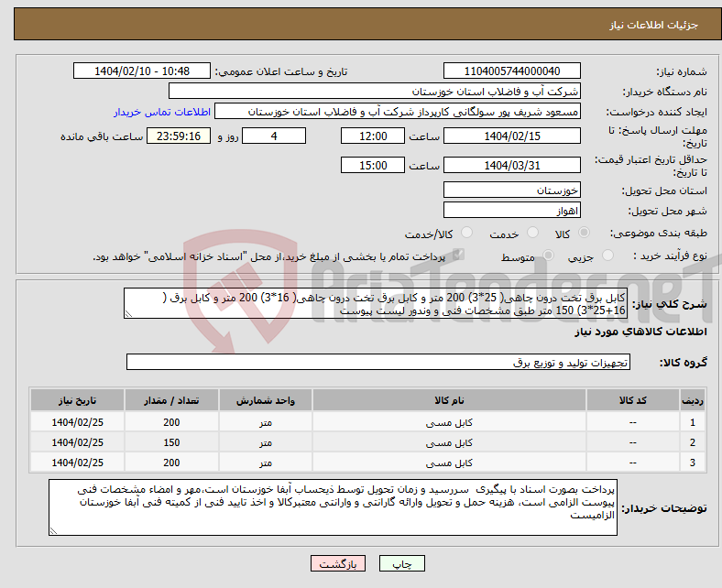
Task: Click the تاریخ نیاز column header
Action: (x=77, y=401)
